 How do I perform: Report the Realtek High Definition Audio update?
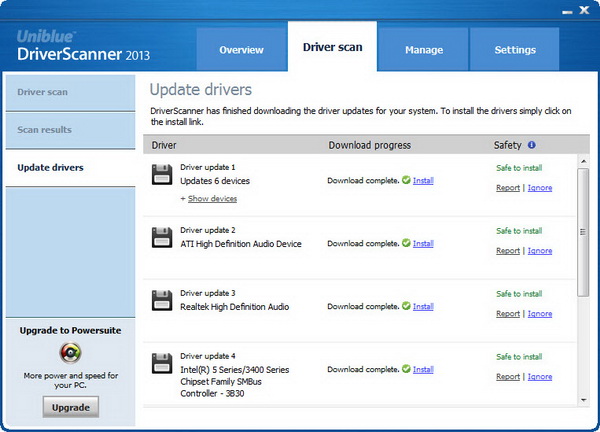pos(508,314)
